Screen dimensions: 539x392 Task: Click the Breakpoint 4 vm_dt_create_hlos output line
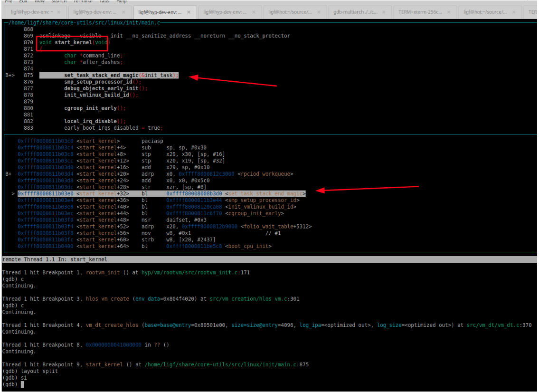coord(267,325)
